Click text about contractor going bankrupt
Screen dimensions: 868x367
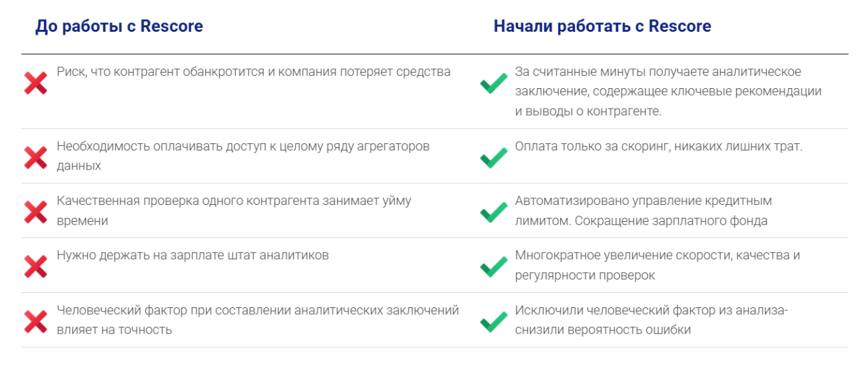[254, 72]
